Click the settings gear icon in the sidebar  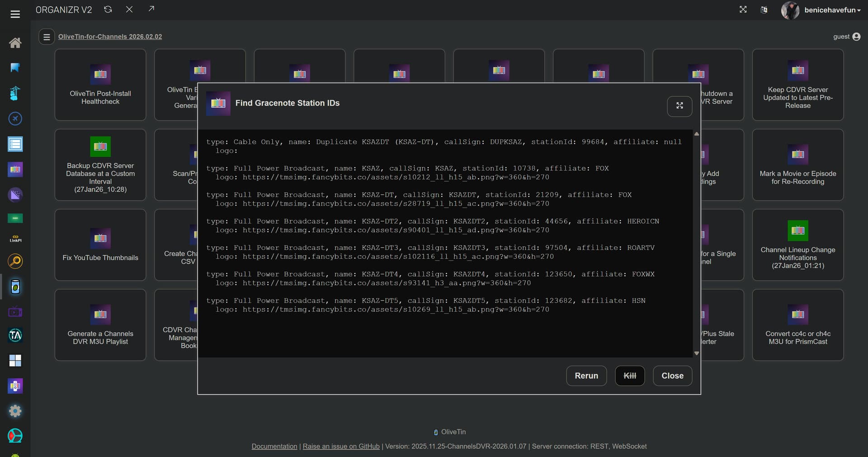click(15, 411)
